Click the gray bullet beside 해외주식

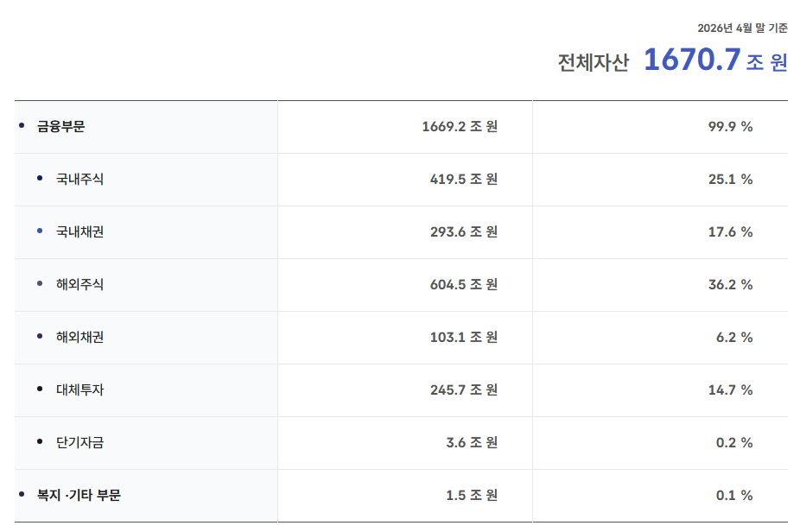point(40,283)
